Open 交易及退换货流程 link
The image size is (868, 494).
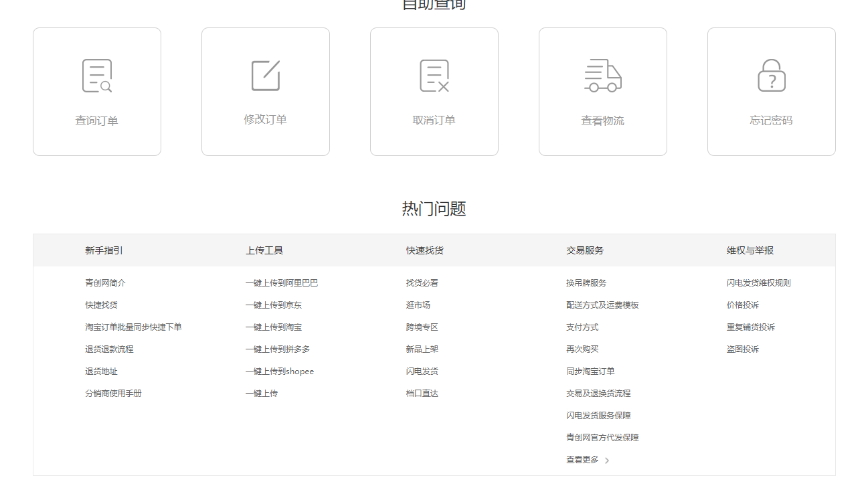(x=598, y=394)
